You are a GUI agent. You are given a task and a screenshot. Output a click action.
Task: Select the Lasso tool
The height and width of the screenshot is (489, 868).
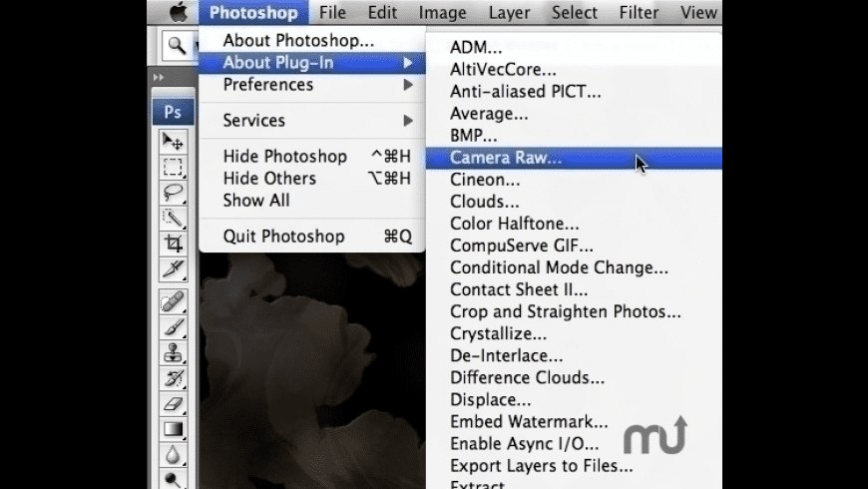pyautogui.click(x=173, y=192)
